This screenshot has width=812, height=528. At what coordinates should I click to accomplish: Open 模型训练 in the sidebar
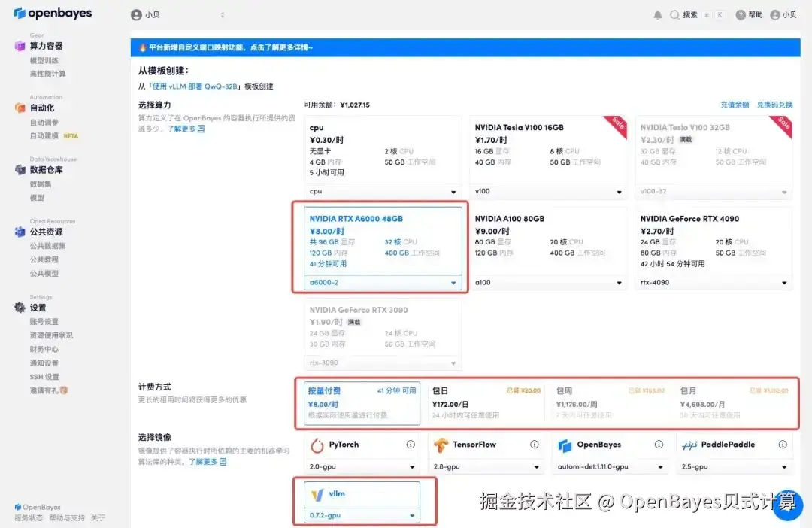[x=44, y=60]
